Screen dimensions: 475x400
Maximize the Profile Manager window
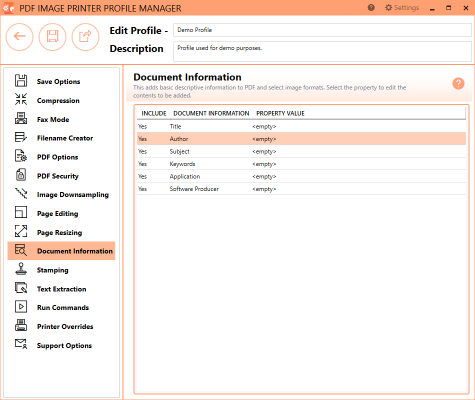point(449,8)
